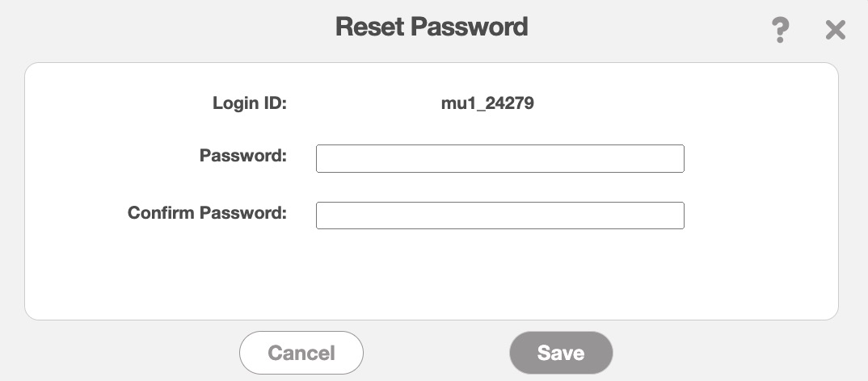Click empty area of the white form panel
The height and width of the screenshot is (381, 868).
click(432, 278)
